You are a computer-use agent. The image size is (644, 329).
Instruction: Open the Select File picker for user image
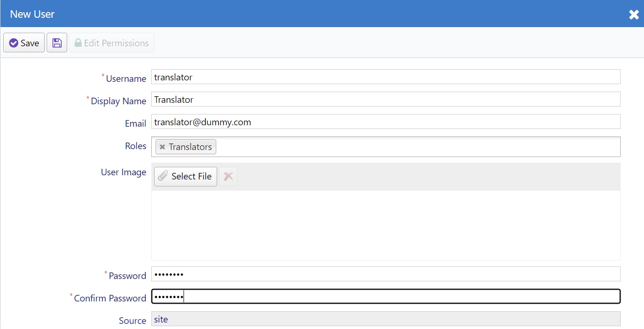point(185,176)
